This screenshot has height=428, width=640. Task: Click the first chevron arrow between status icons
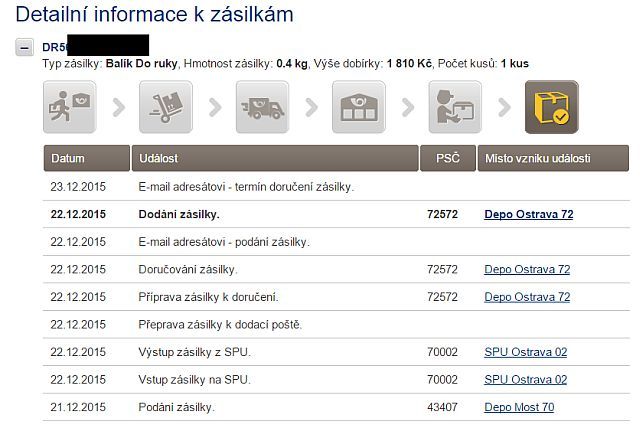pyautogui.click(x=118, y=107)
